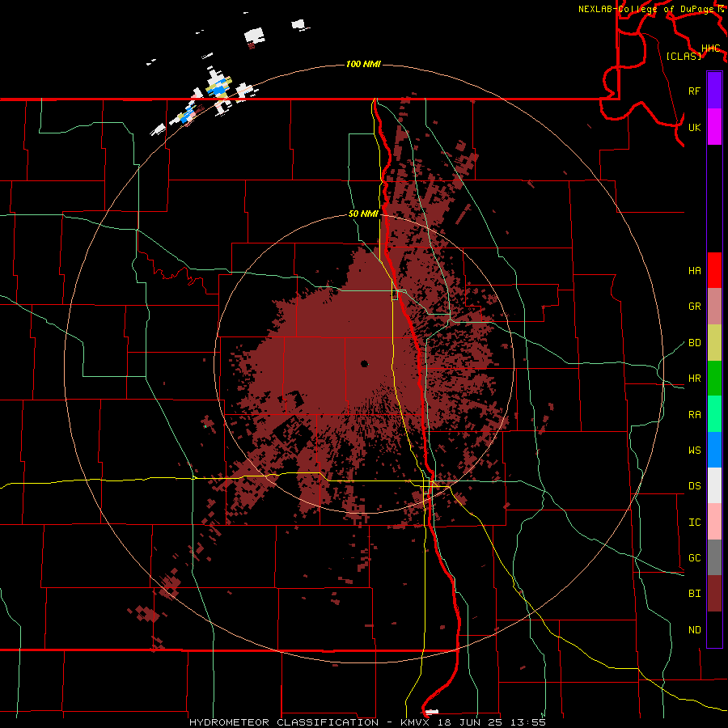Click the UK legend label
Viewport: 728px width, 728px height.
tap(694, 127)
